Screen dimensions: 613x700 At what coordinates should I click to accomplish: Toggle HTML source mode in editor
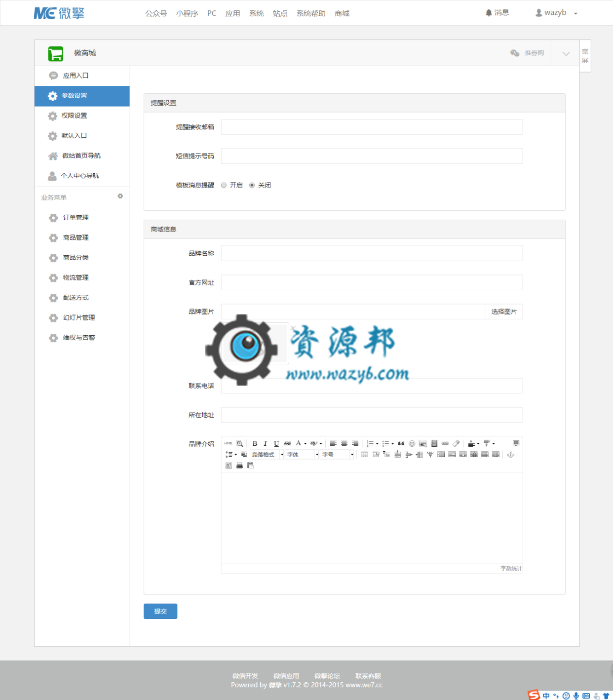click(229, 443)
